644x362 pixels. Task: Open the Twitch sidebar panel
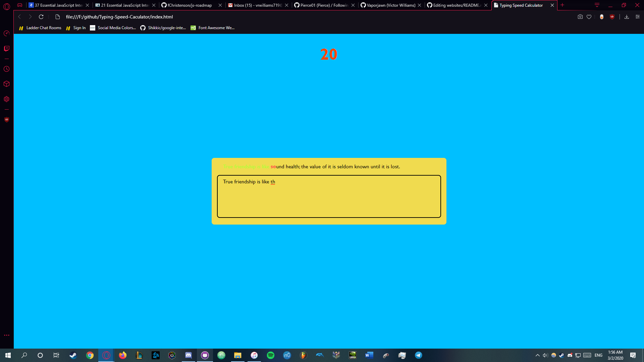click(6, 49)
